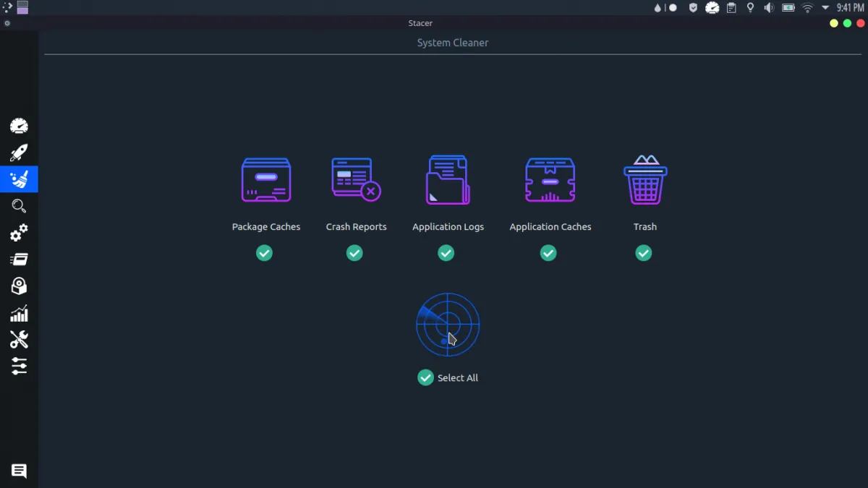Uncheck the Crash Reports checkbox
The height and width of the screenshot is (488, 868).
(x=354, y=253)
